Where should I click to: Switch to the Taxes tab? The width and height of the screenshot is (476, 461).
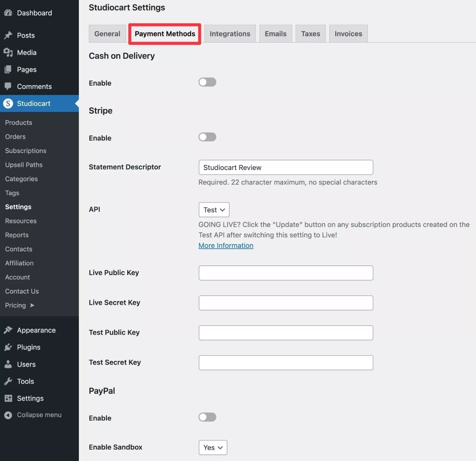coord(311,34)
